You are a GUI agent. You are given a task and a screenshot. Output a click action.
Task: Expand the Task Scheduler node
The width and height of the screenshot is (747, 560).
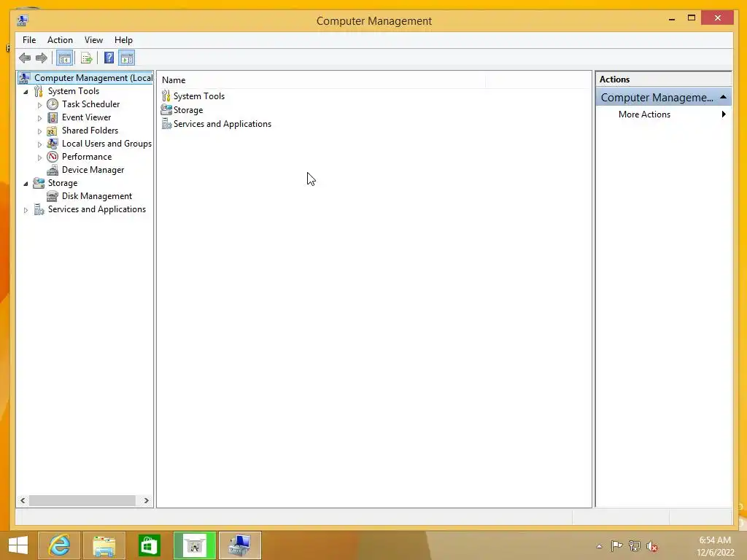coord(39,105)
